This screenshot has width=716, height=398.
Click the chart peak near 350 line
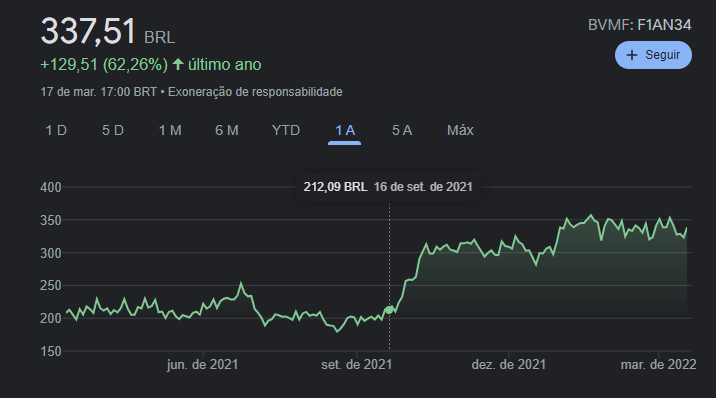(591, 215)
